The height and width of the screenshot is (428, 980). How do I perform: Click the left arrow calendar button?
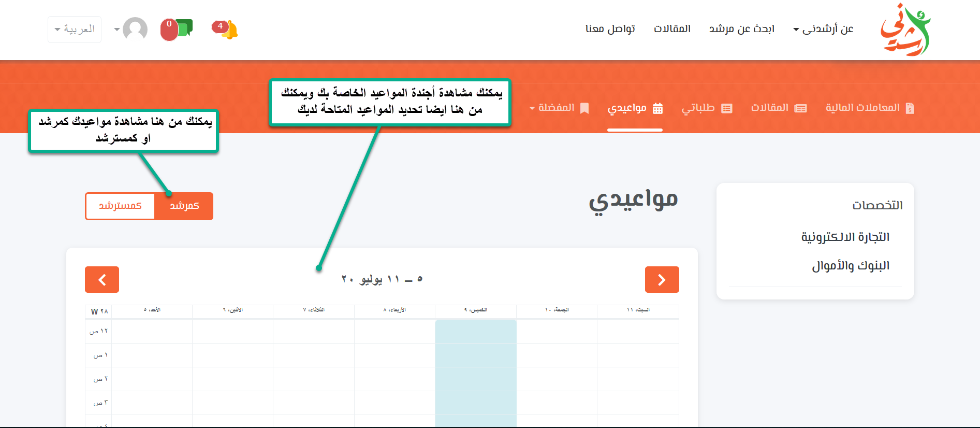[x=102, y=280]
